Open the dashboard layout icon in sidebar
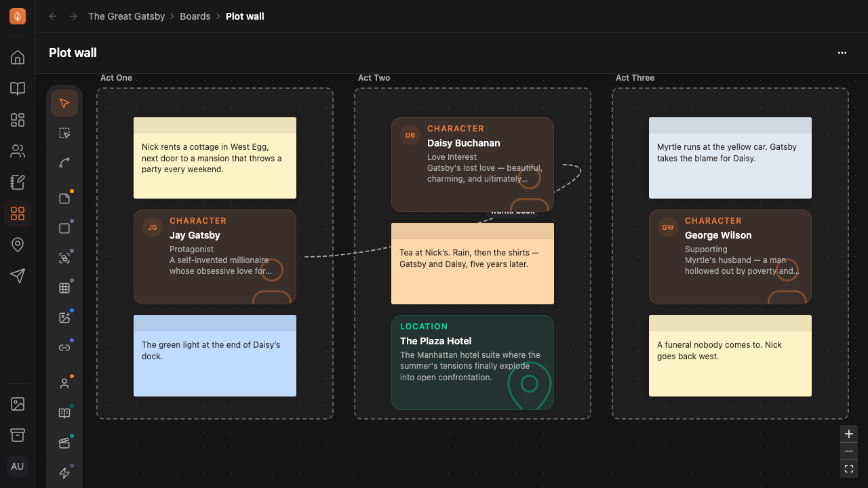 coord(18,120)
